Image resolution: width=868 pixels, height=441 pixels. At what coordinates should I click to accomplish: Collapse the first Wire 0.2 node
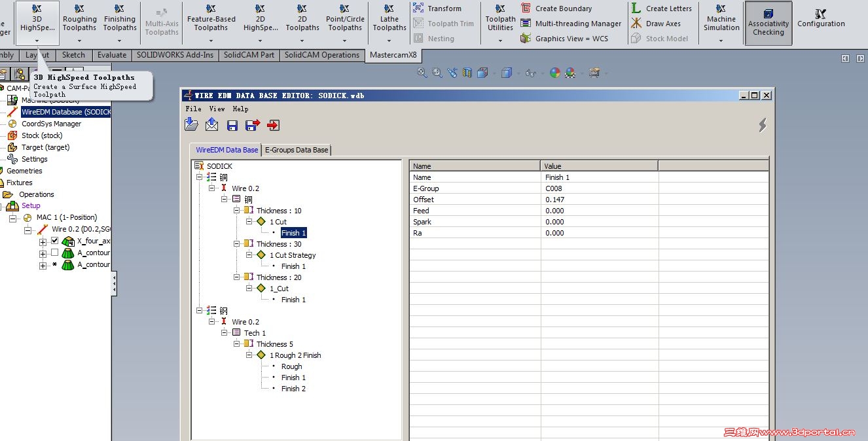(212, 188)
